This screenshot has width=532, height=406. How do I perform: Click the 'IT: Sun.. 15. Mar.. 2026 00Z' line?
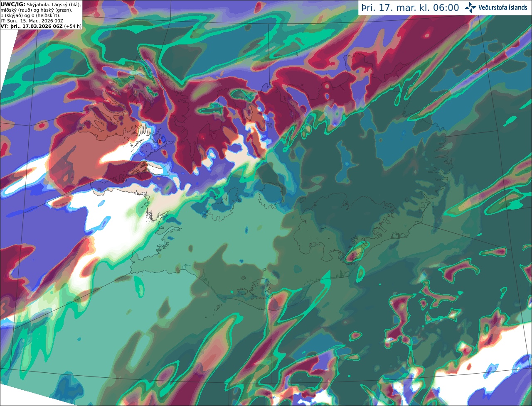[x=32, y=21]
